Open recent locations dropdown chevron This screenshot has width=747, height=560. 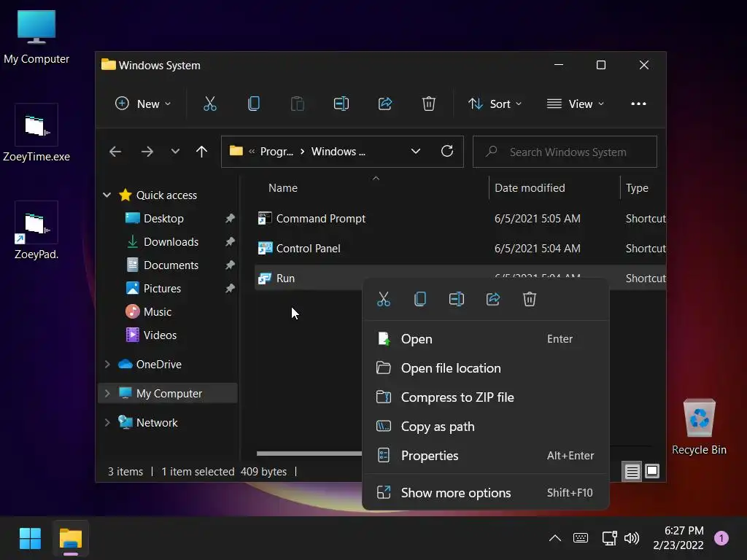coord(175,152)
